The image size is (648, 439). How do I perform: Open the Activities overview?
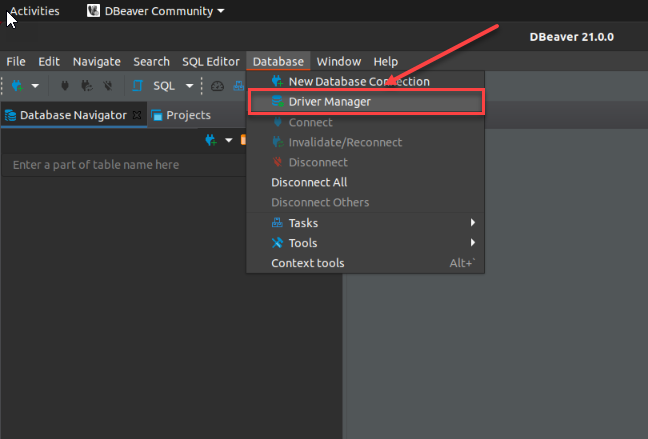(34, 11)
